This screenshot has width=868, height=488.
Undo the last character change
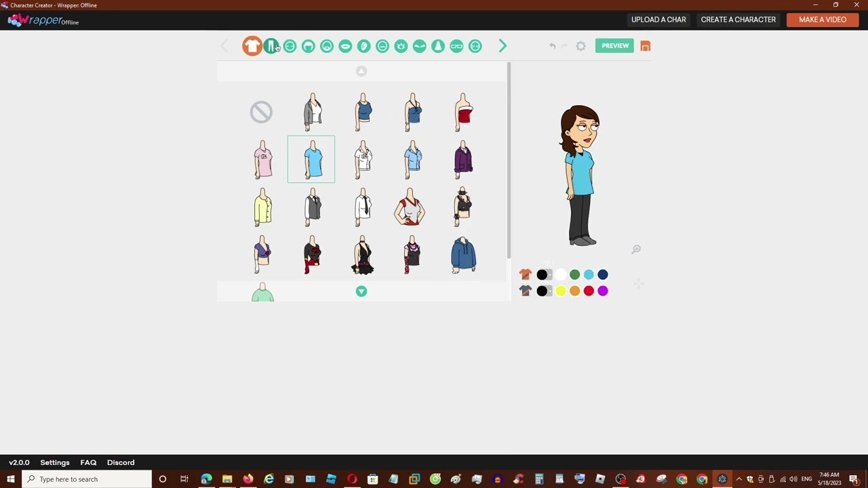[x=553, y=46]
